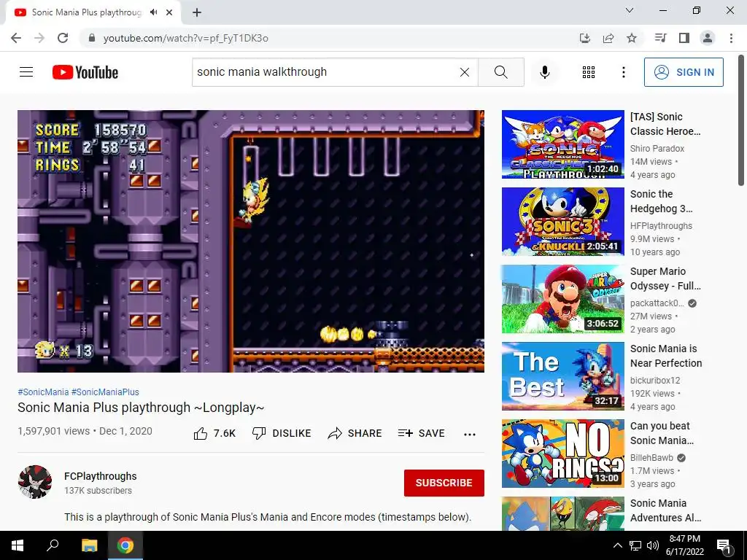Click the address bar URL

tap(186, 38)
